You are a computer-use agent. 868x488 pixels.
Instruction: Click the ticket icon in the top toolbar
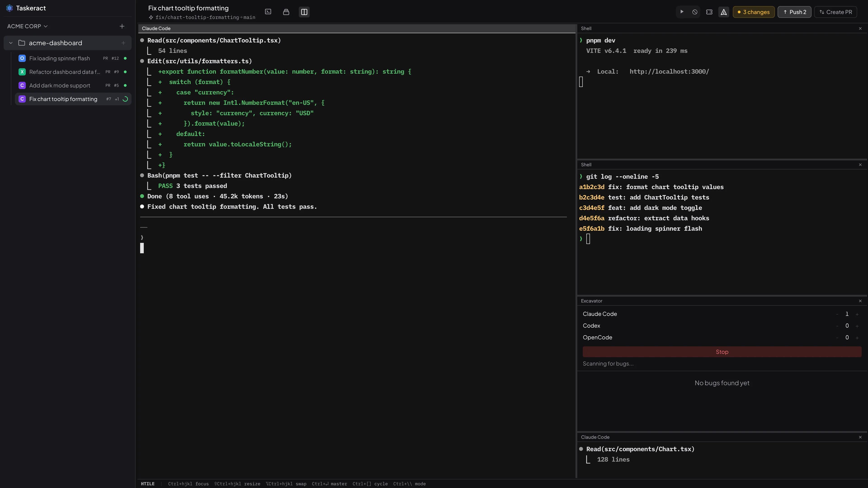click(709, 12)
